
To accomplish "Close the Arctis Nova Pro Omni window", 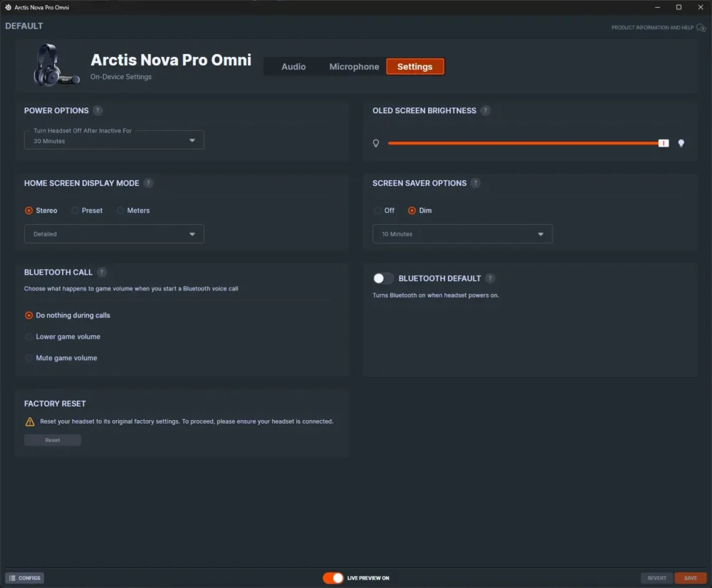I will 700,7.
